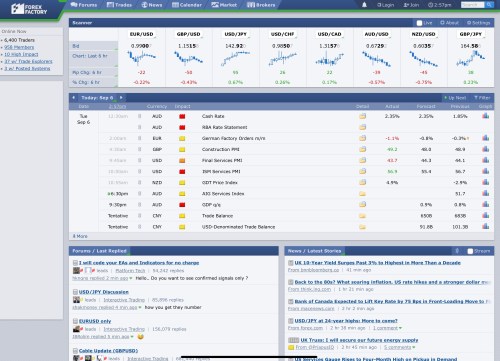
Task: Click the Join link
Action: pyautogui.click(x=411, y=5)
